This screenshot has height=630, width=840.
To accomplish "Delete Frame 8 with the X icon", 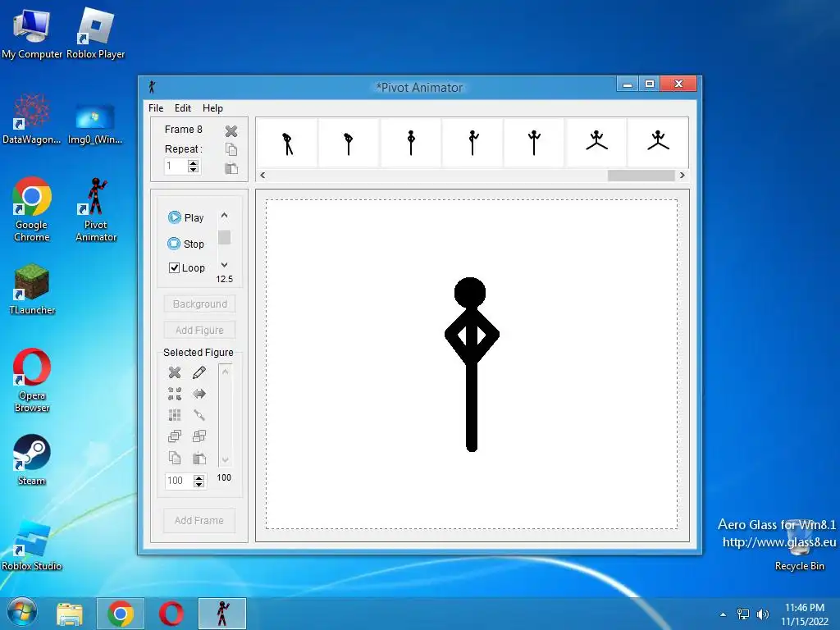I will click(x=231, y=131).
